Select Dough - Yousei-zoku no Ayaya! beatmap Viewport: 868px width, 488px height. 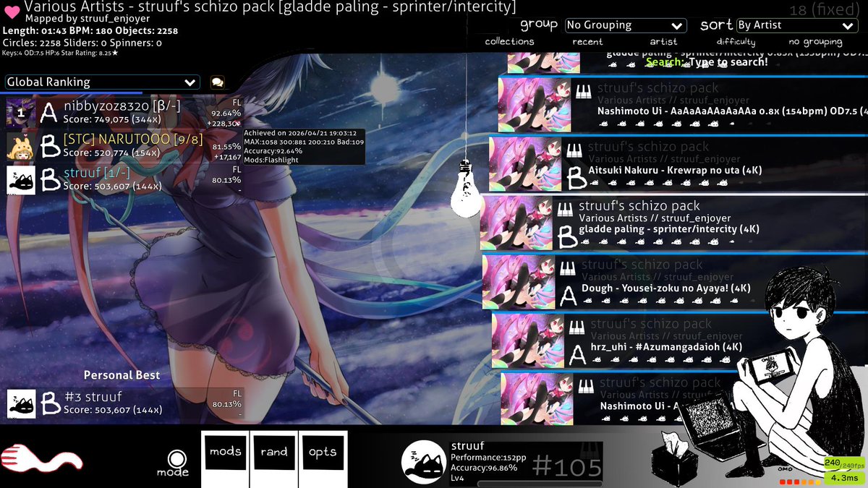pos(675,282)
